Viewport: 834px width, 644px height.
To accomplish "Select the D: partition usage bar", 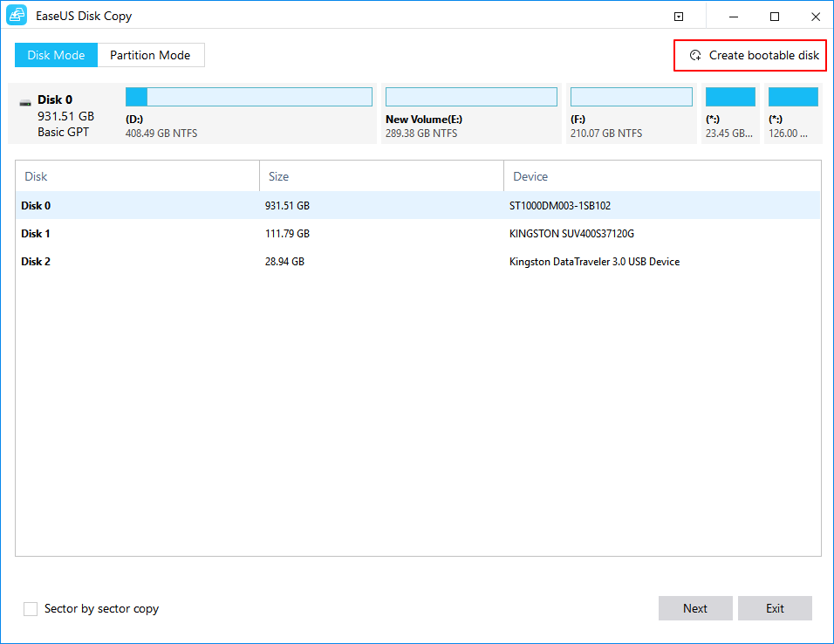I will click(x=249, y=97).
